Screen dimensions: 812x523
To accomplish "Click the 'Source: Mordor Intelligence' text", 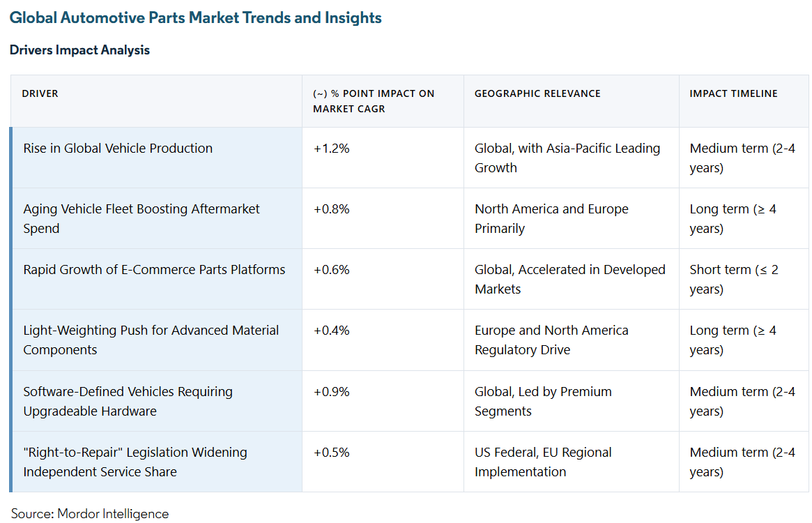I will 90,514.
